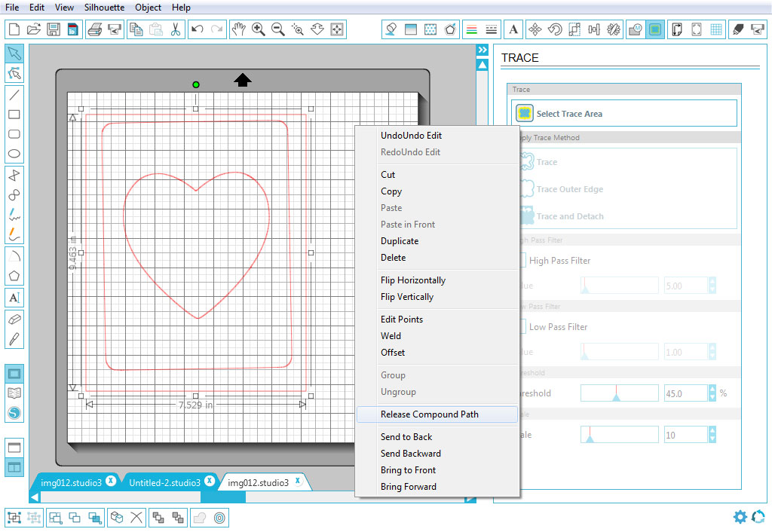
Task: Click the Scale 10 value field
Action: (x=686, y=435)
